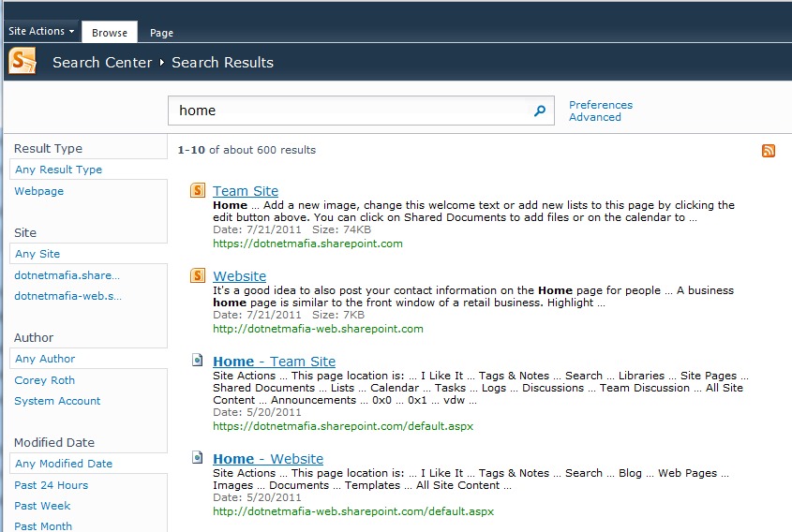Click the Author refiner heading

(34, 338)
